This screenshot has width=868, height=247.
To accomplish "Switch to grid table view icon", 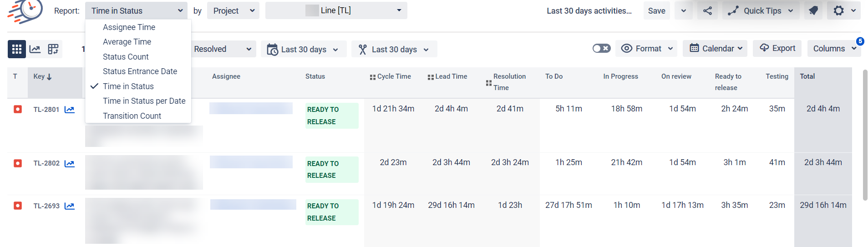I will coord(17,49).
